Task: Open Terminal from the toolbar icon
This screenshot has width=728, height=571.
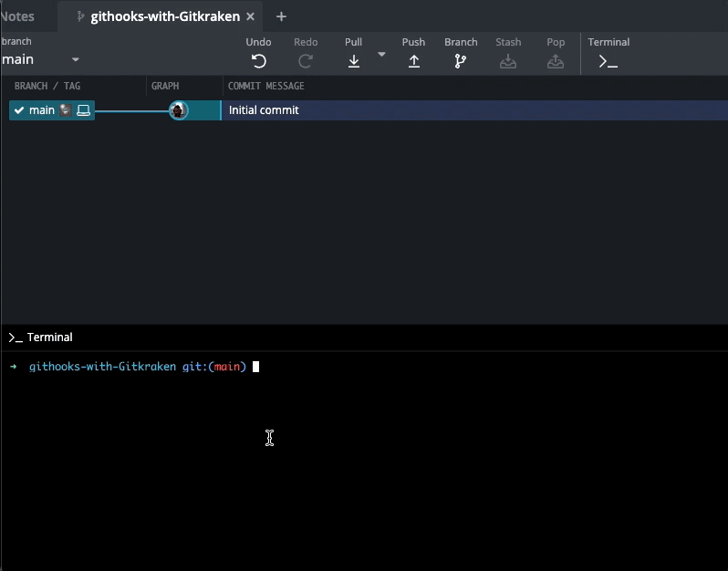Action: [608, 61]
